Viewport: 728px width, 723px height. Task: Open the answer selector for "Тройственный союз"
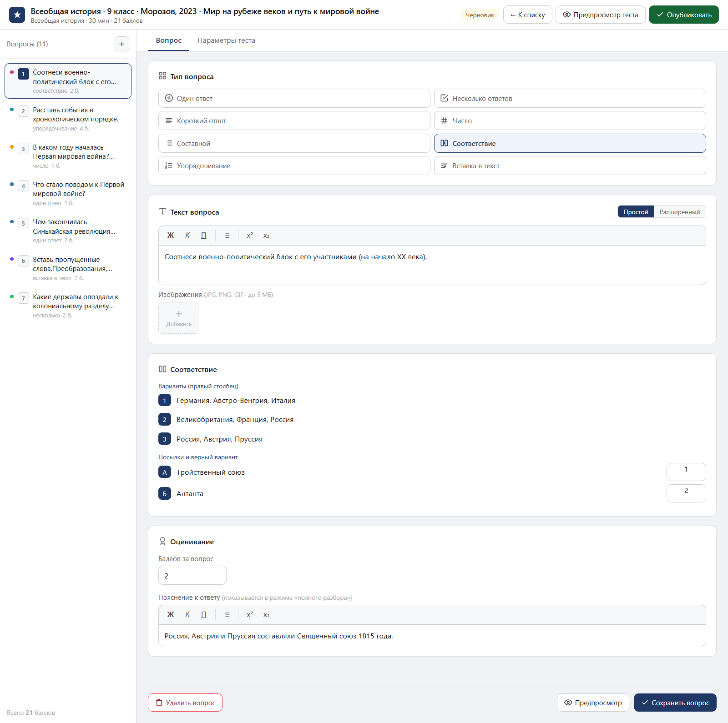(686, 472)
